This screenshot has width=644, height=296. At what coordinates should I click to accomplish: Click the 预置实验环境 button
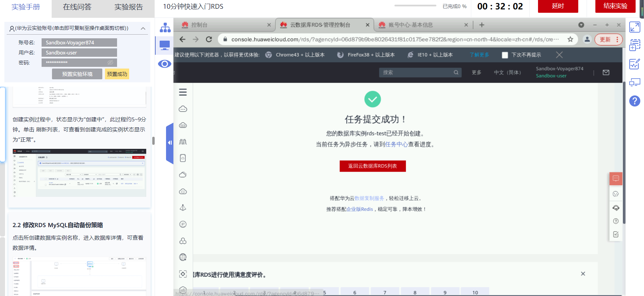tap(77, 74)
